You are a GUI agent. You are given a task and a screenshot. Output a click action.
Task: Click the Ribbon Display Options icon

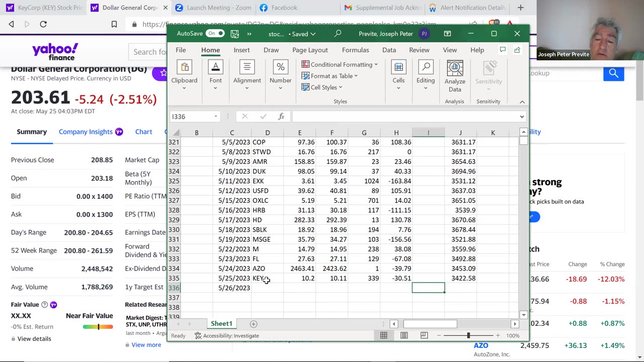click(x=447, y=34)
